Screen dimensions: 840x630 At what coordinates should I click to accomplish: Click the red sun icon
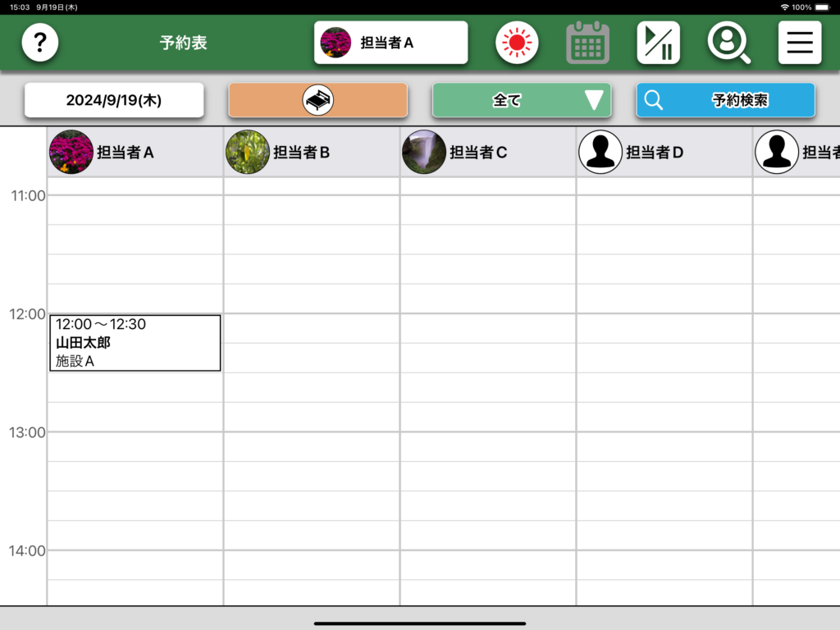517,43
